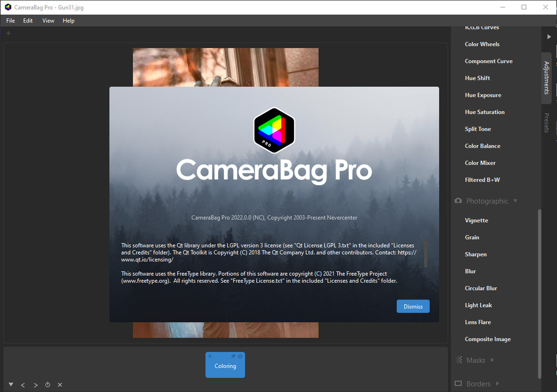Add Color Wheels adjustment
The height and width of the screenshot is (392, 557).
pos(482,44)
